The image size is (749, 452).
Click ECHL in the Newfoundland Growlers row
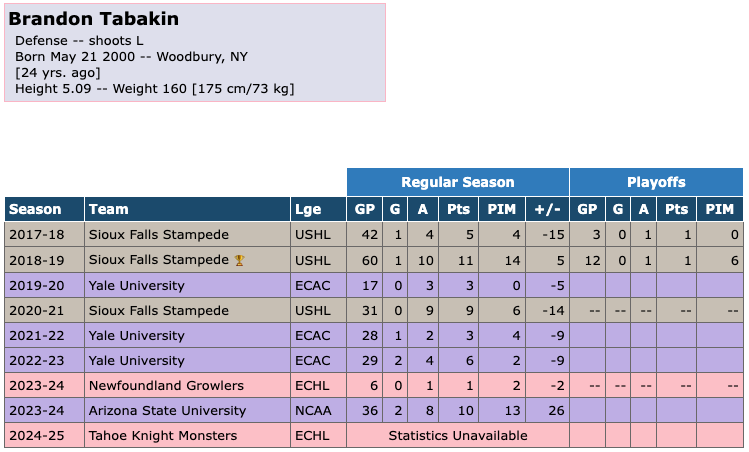(x=312, y=385)
